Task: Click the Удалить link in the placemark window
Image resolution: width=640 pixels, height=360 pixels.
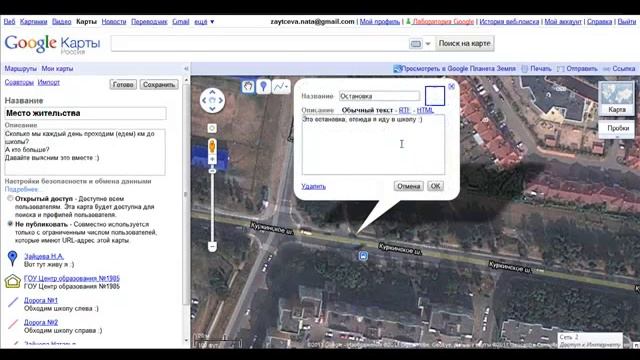Action: (313, 186)
